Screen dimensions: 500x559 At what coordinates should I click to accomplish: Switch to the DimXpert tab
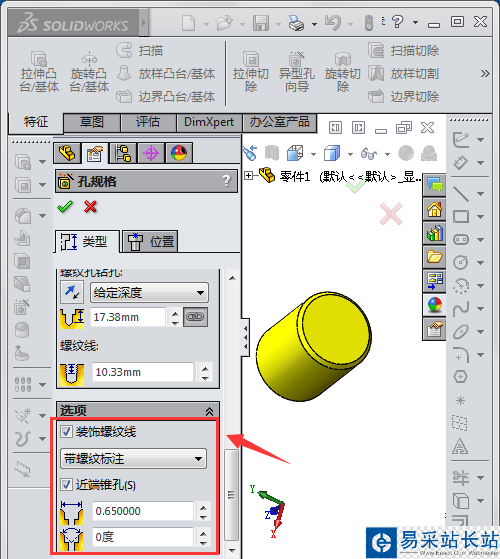click(209, 122)
